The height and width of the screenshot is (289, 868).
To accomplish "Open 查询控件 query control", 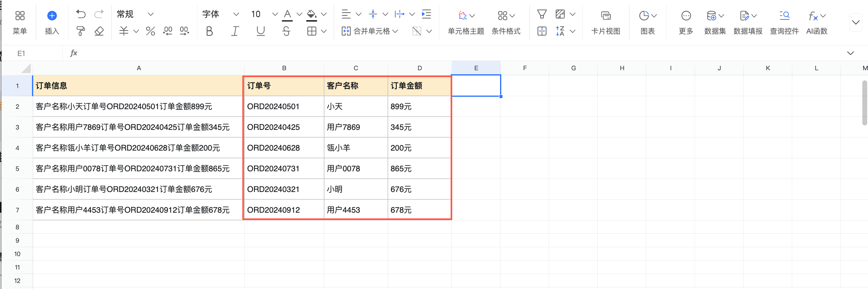I will tap(785, 22).
